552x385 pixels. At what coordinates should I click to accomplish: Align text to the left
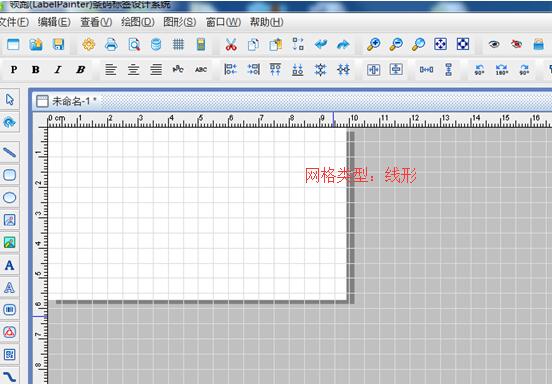click(111, 70)
